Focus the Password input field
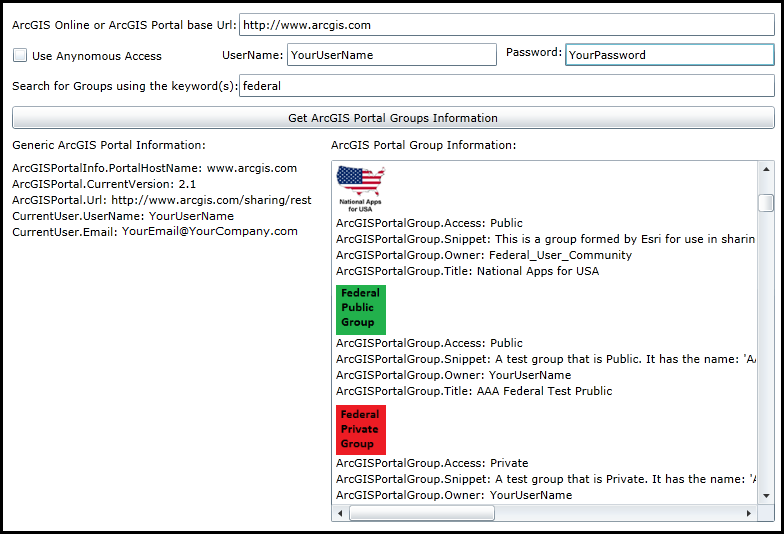This screenshot has width=784, height=534. pyautogui.click(x=670, y=55)
